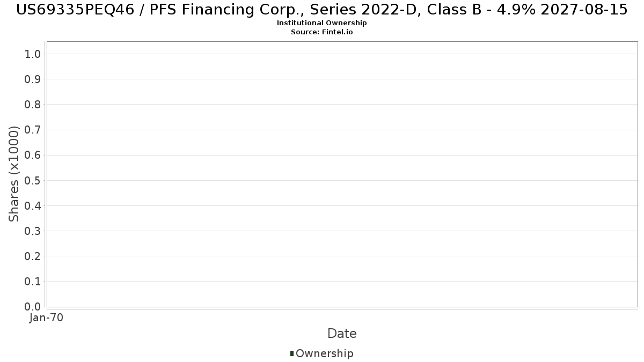Screen dimensions: 644x362
Task: Click the 0.5 y-axis tick label
Action: tap(33, 180)
